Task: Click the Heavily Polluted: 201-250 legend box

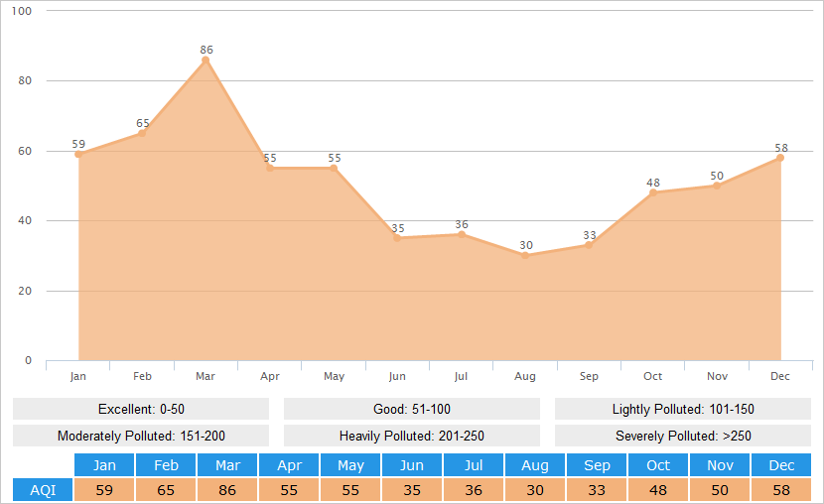Action: pos(412,436)
